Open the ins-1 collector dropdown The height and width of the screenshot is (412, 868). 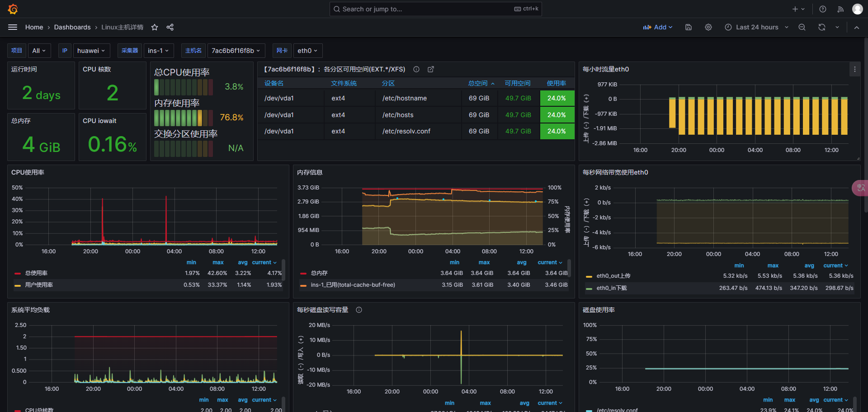coord(158,51)
